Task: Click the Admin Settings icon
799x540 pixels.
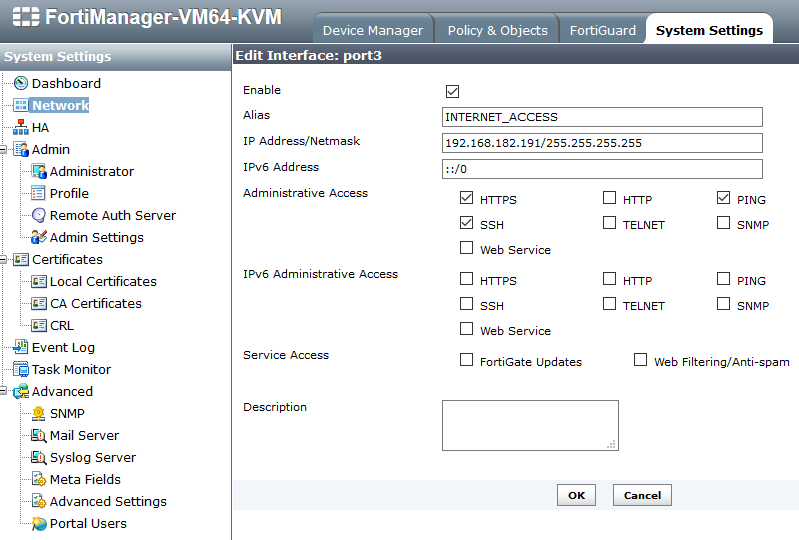Action: 39,237
